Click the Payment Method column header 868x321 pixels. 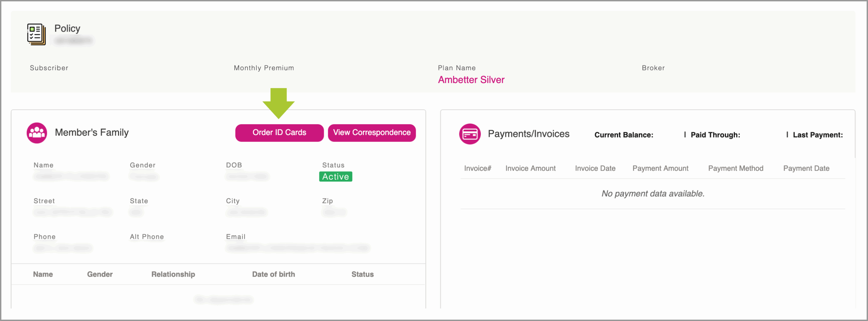point(736,168)
